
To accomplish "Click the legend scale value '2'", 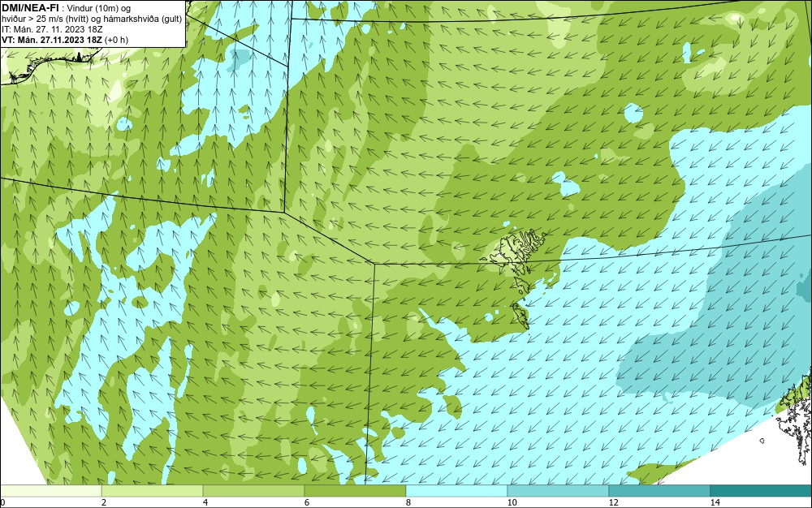I will coord(104,503).
